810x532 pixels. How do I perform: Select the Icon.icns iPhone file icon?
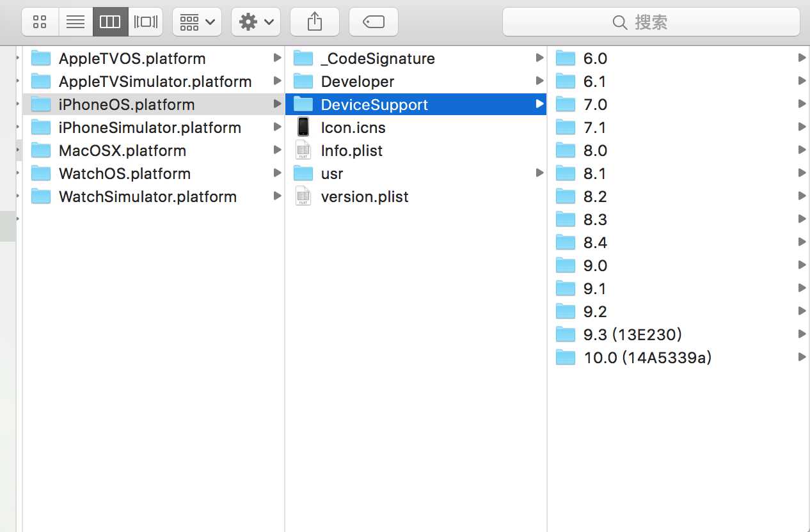[303, 127]
